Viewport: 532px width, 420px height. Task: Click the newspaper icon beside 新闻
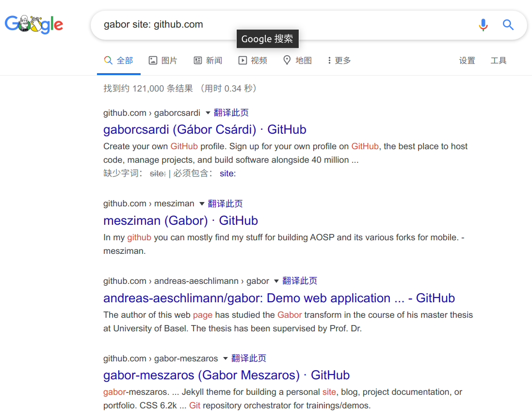pyautogui.click(x=198, y=61)
